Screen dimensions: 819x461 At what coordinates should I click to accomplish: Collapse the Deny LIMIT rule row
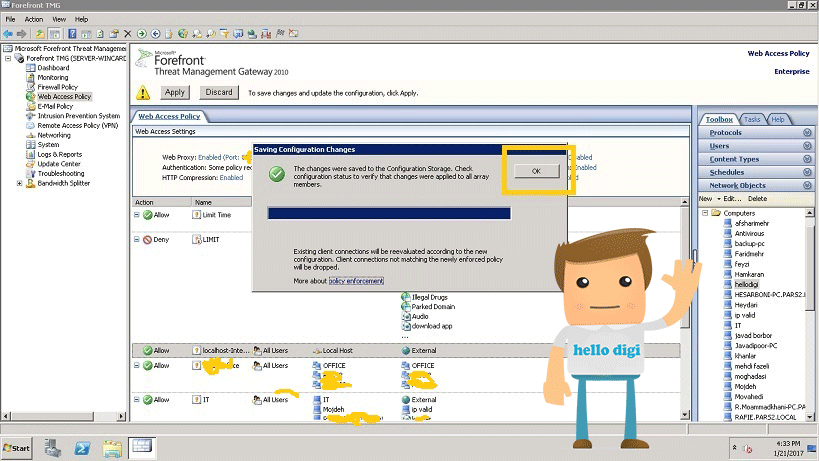click(x=136, y=239)
